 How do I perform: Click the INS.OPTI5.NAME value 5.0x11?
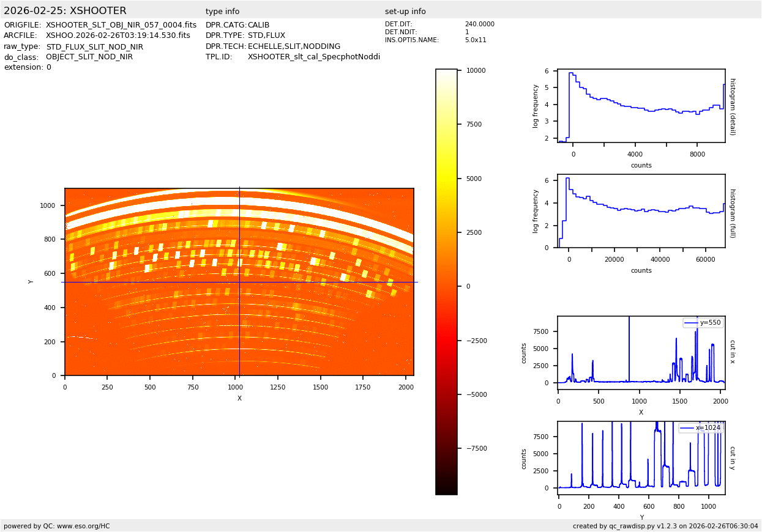click(x=475, y=40)
